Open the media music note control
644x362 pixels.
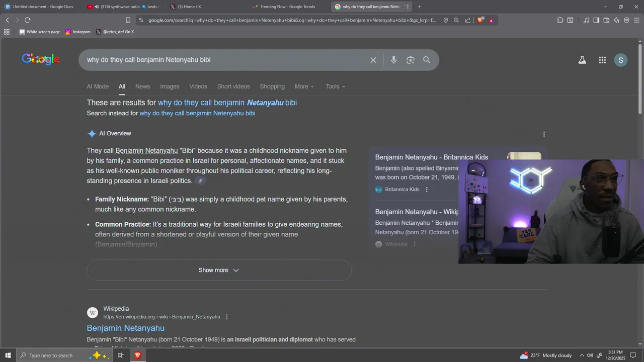point(586,20)
